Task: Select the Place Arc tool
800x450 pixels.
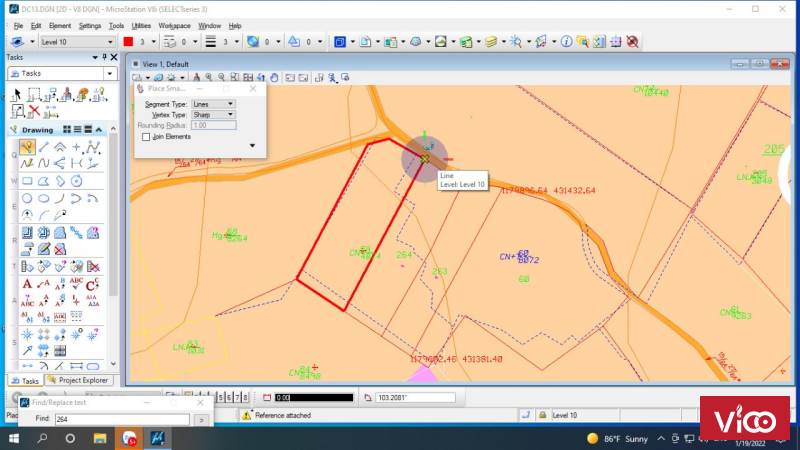Action: point(60,198)
